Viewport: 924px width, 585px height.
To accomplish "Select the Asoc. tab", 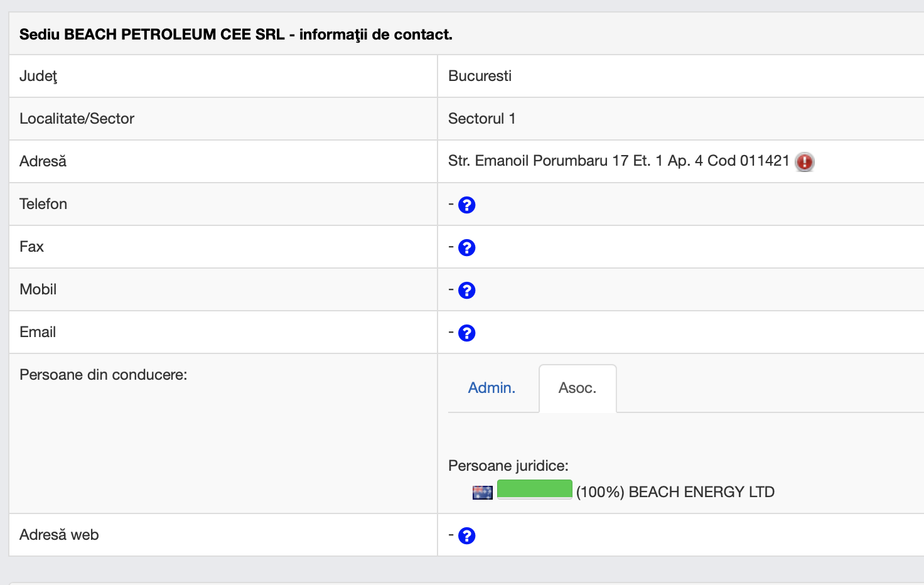I will (577, 388).
